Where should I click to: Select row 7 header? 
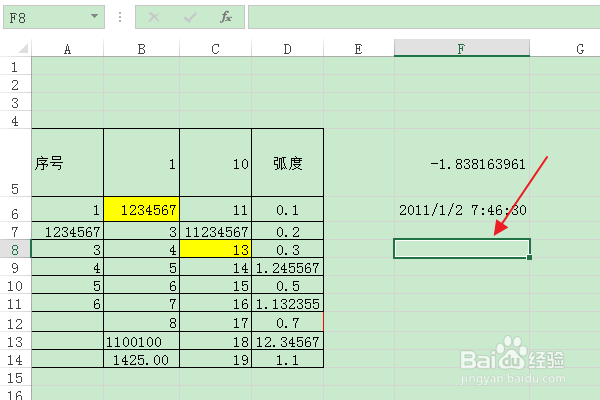[x=15, y=231]
